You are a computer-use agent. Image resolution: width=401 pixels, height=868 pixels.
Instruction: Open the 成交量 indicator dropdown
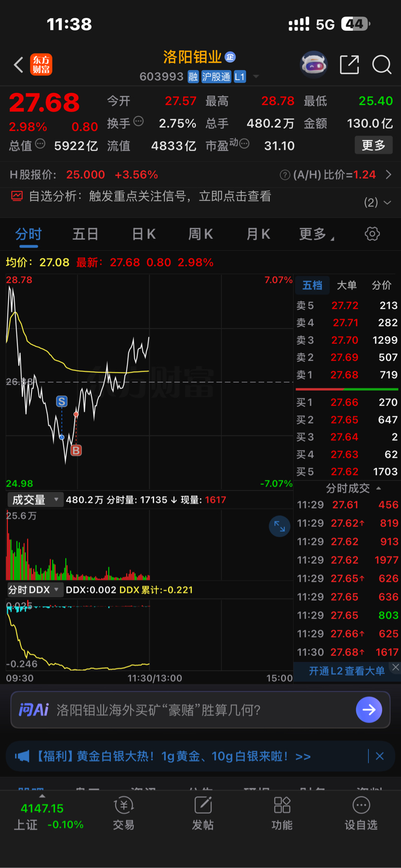(34, 500)
